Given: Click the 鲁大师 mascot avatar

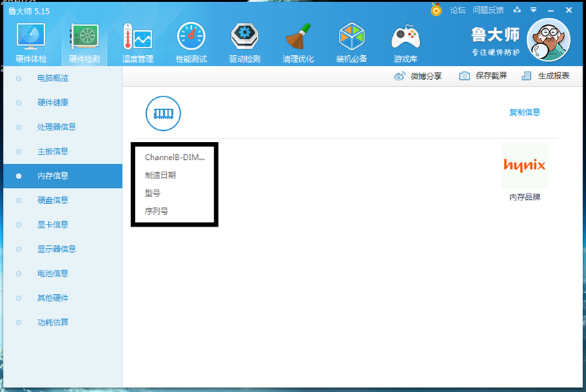Looking at the screenshot, I should [x=548, y=40].
